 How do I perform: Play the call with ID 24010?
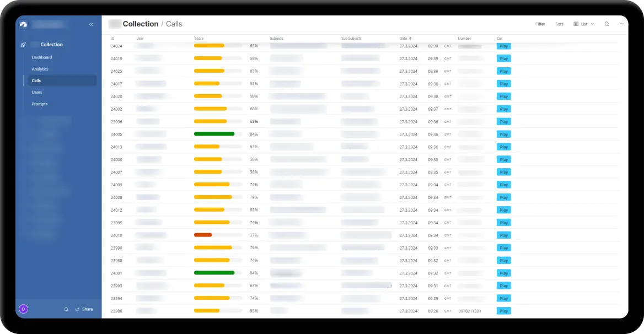(504, 235)
